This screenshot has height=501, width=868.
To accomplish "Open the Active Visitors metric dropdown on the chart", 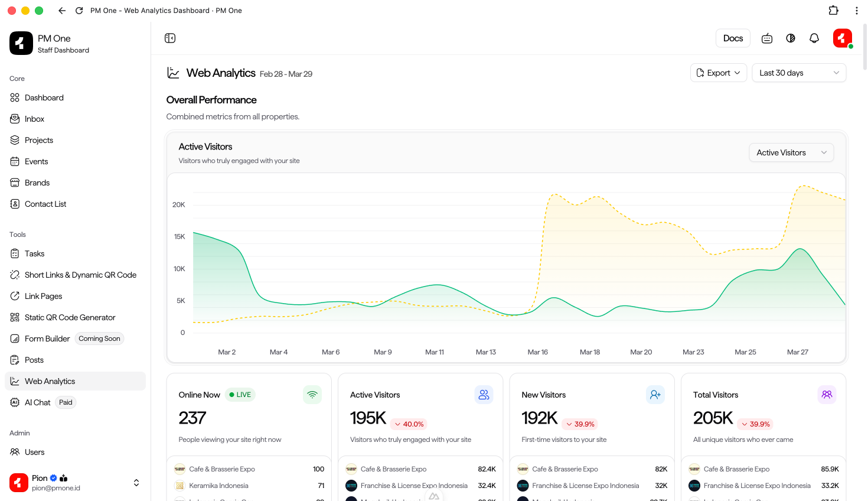I will click(791, 152).
